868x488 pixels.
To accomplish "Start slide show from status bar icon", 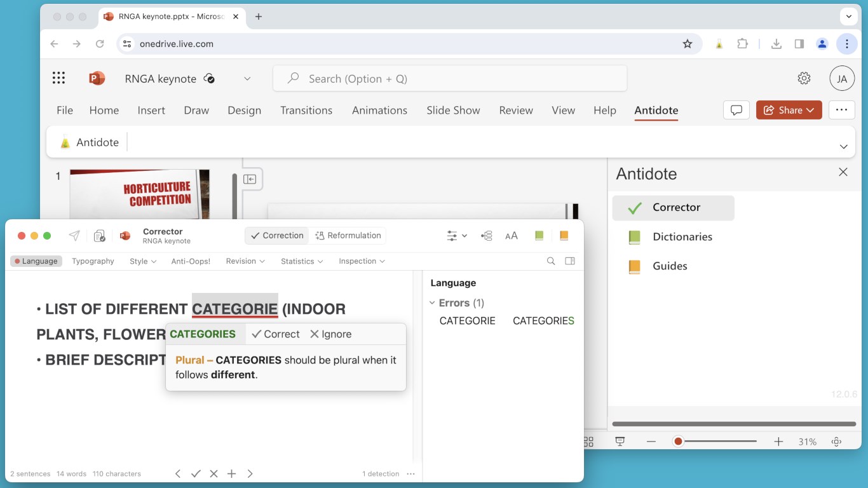I will pos(621,442).
